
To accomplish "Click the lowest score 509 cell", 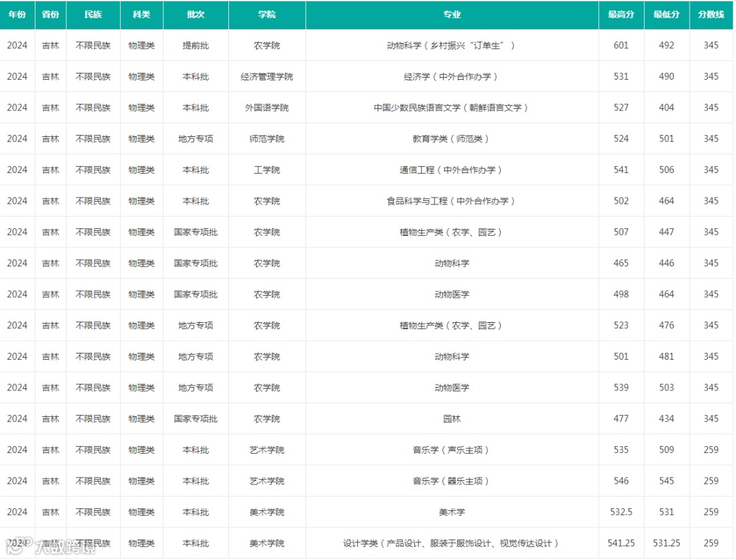I will [x=666, y=450].
